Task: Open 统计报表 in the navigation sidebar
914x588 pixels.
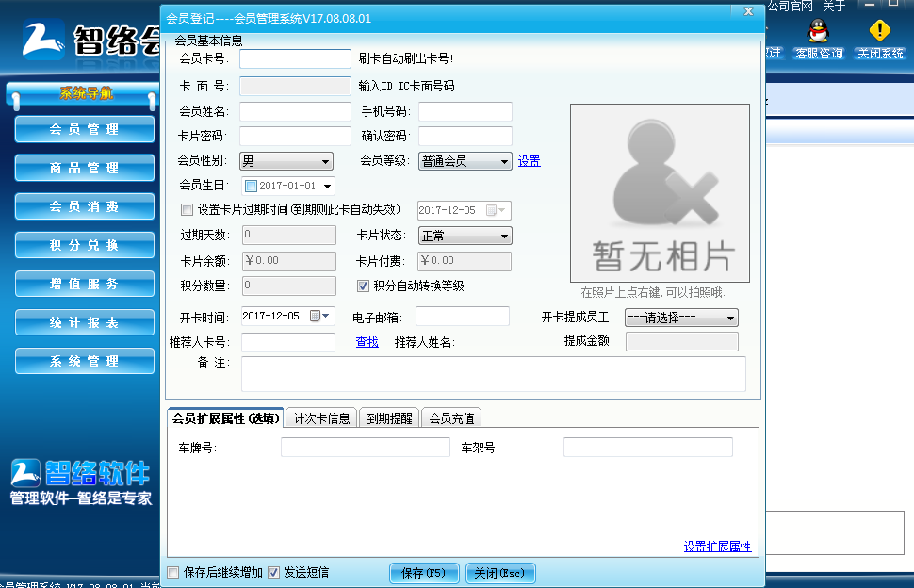Action: (84, 322)
